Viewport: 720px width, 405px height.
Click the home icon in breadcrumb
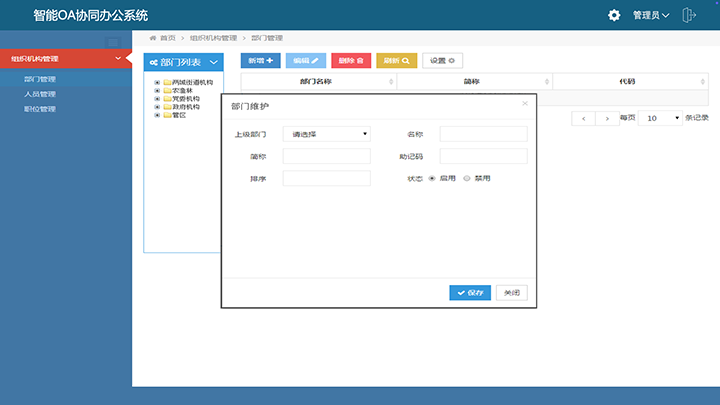[x=153, y=37]
